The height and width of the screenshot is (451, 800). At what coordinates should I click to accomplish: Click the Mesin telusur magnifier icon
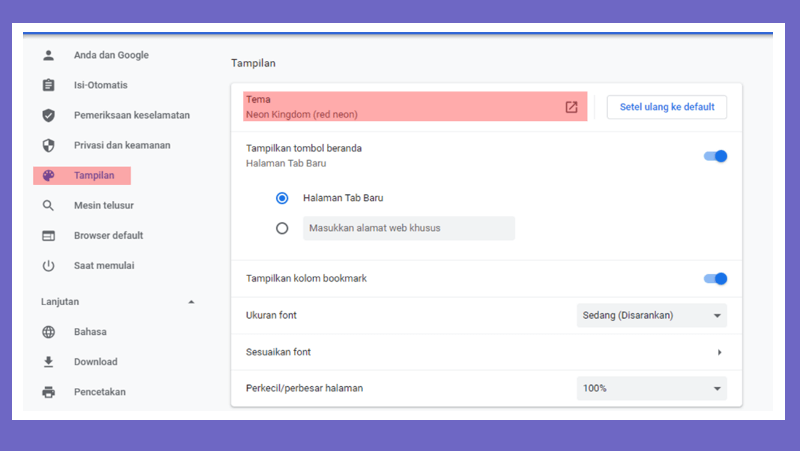48,206
